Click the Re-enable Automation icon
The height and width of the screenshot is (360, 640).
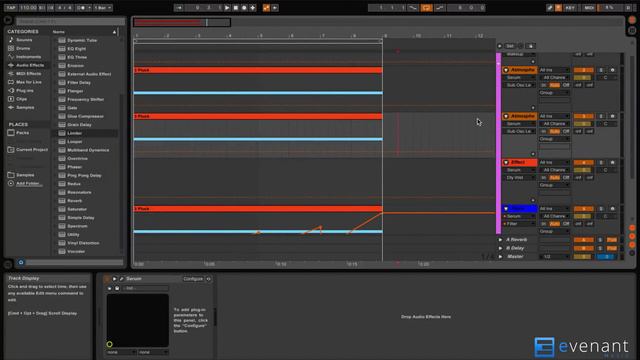275,8
